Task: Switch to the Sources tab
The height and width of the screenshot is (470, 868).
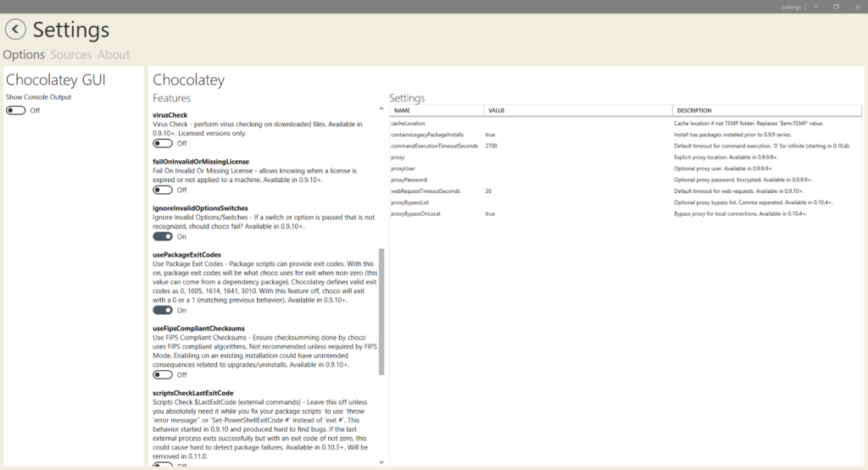Action: pyautogui.click(x=71, y=55)
